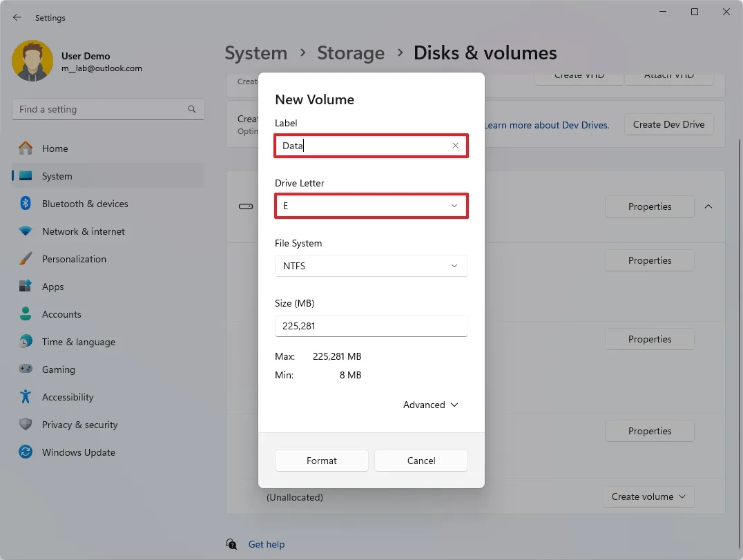Open the Get help link
The width and height of the screenshot is (743, 560).
pyautogui.click(x=267, y=544)
